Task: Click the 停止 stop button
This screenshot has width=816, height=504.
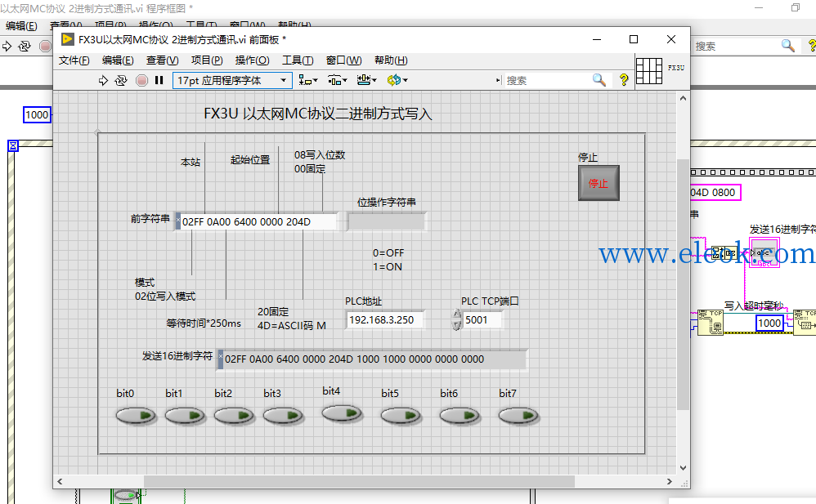Action: [x=599, y=183]
